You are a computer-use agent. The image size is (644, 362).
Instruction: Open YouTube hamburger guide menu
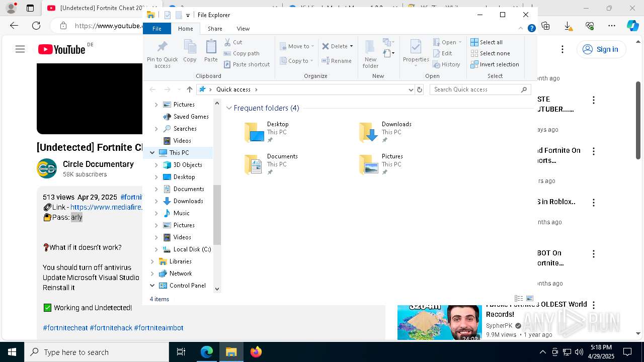click(20, 49)
